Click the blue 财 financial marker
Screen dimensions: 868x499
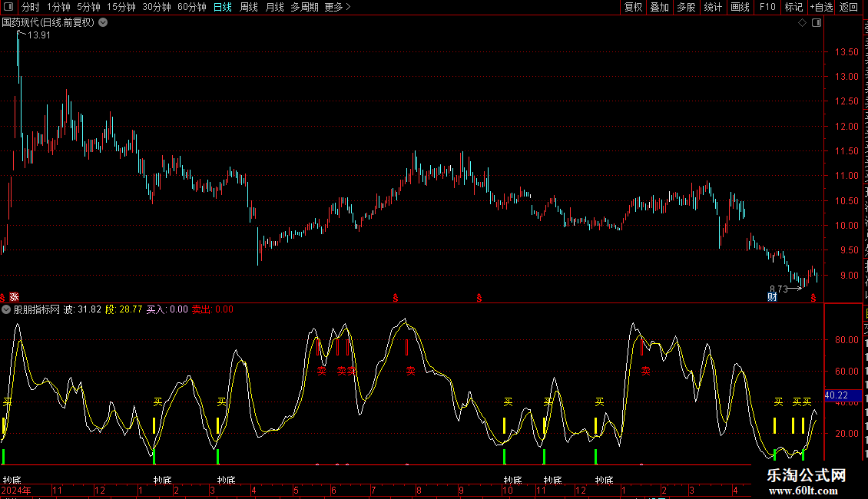point(772,297)
